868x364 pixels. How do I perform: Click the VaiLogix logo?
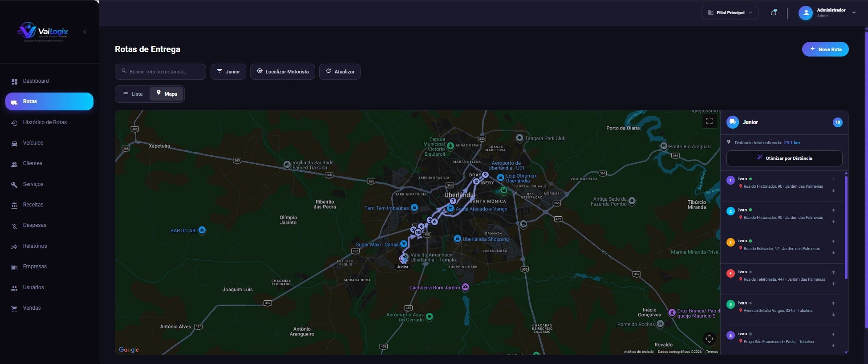(43, 31)
